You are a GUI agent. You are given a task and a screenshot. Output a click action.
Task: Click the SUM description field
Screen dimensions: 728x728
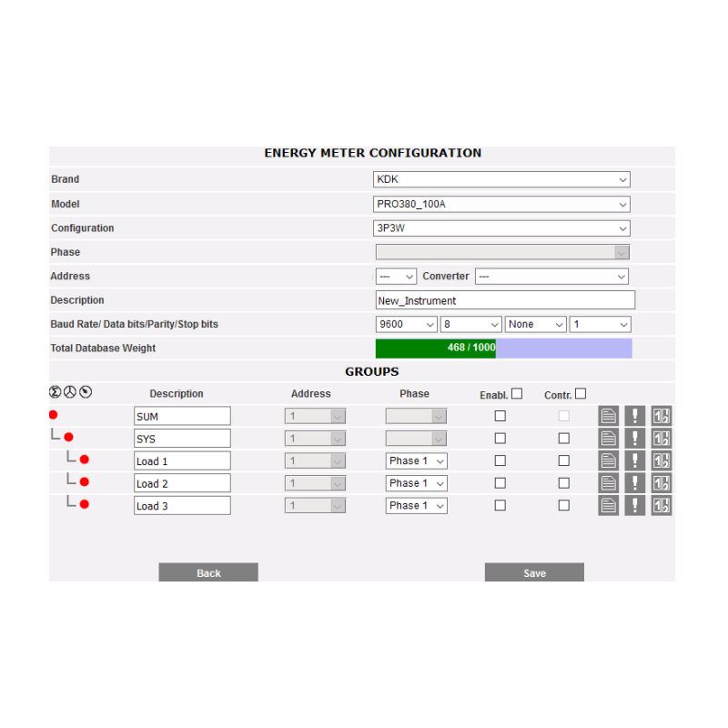pos(182,416)
